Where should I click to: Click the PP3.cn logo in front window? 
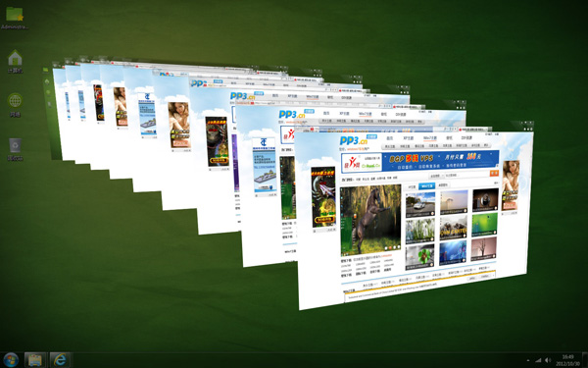click(x=353, y=141)
